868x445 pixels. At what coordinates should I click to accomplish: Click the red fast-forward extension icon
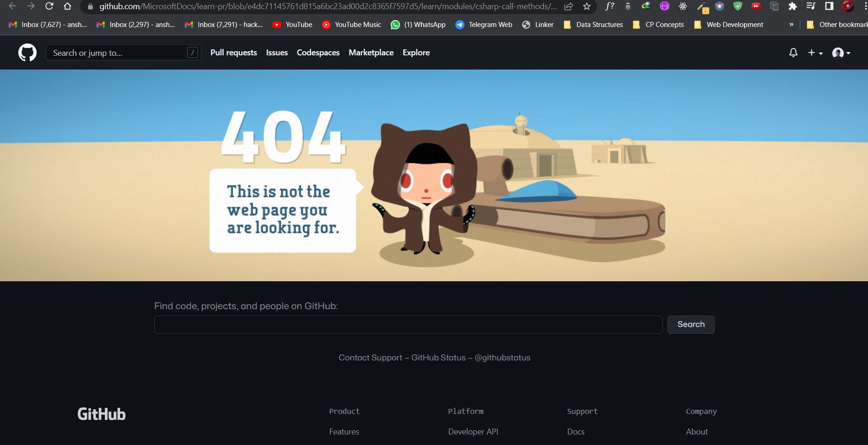point(756,6)
